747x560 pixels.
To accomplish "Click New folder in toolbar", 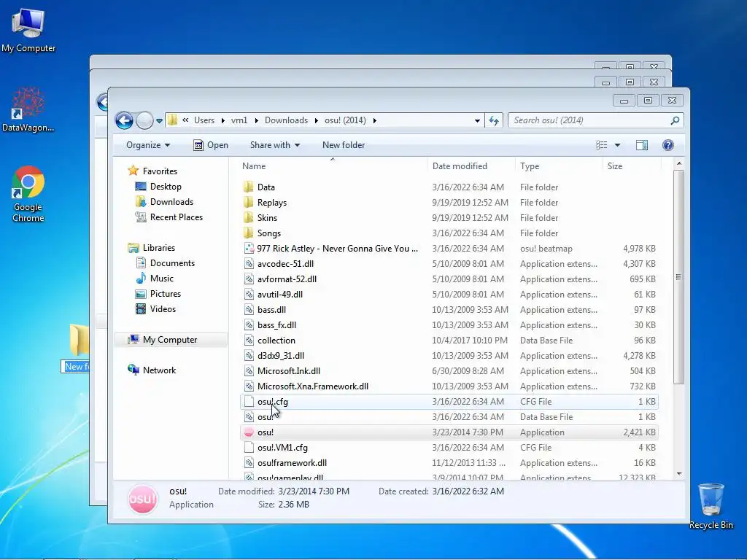I will 344,145.
